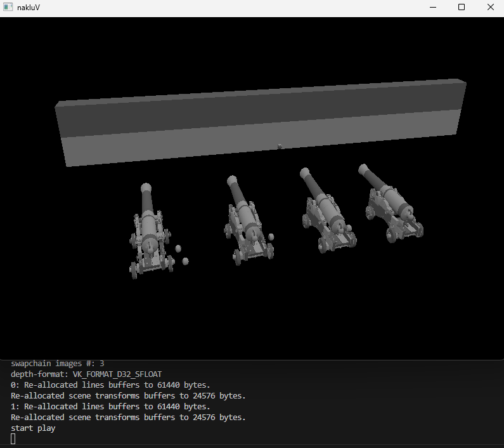Click the '0: Re-allocated lines buffers' log line
The height and width of the screenshot is (448, 504).
110,385
